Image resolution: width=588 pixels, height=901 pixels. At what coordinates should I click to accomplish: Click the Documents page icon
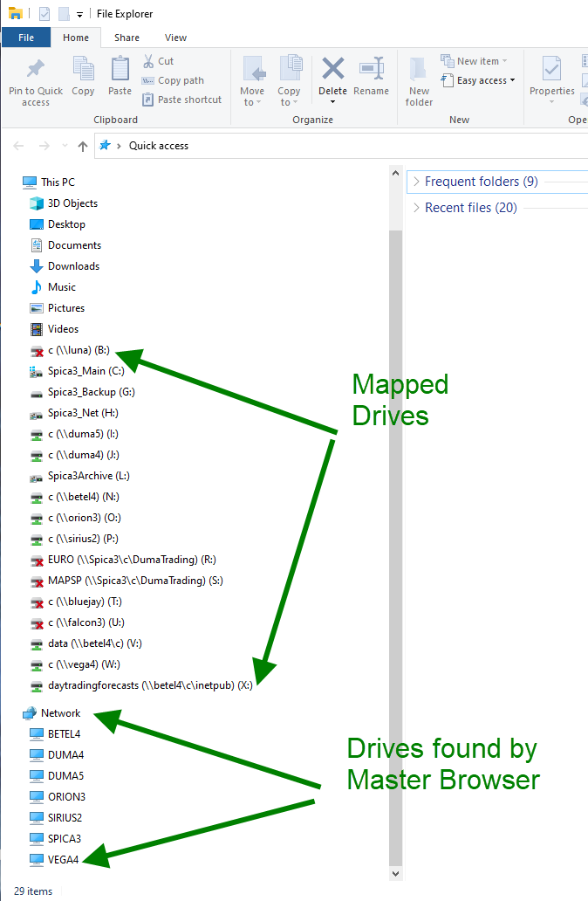[37, 245]
